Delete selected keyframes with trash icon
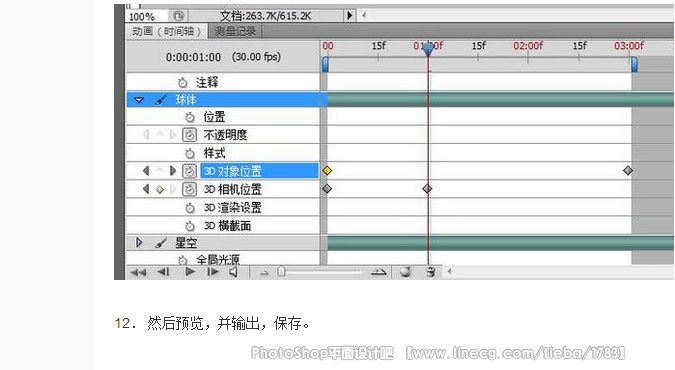 click(430, 272)
